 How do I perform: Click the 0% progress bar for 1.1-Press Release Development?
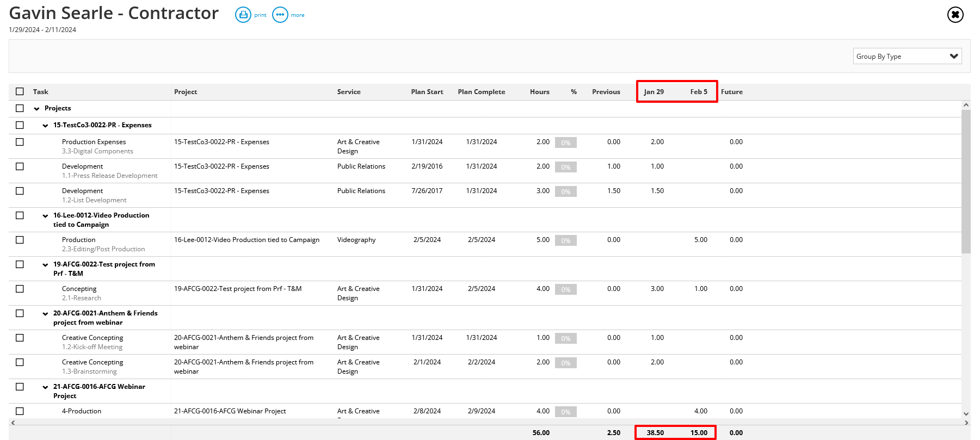566,167
